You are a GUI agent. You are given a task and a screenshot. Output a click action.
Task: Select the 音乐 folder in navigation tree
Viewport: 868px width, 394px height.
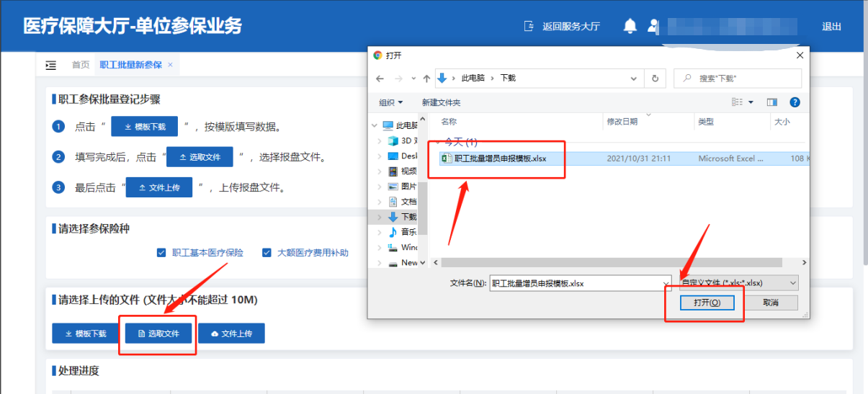(403, 232)
